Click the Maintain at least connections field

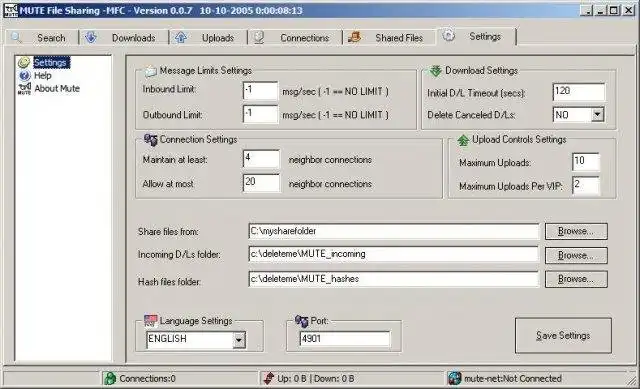click(261, 159)
